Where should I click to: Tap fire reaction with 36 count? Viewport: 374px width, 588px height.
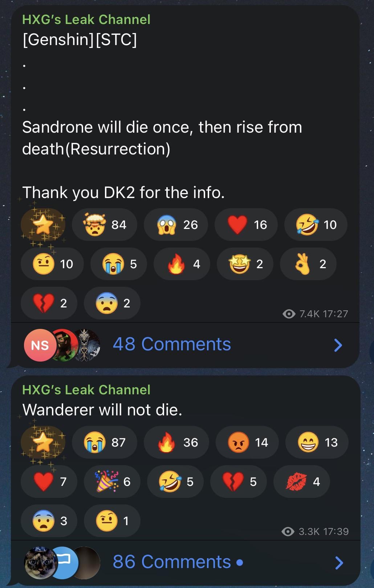pos(176,443)
